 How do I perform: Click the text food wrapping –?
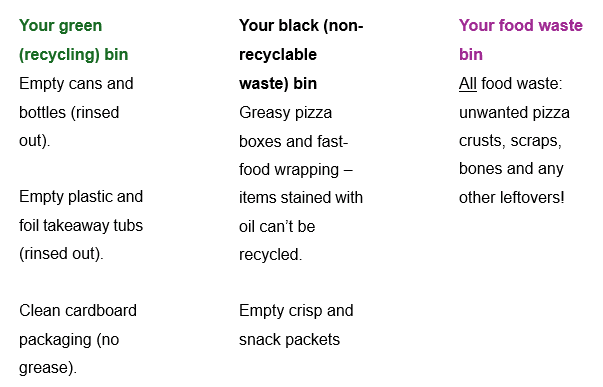pos(296,170)
